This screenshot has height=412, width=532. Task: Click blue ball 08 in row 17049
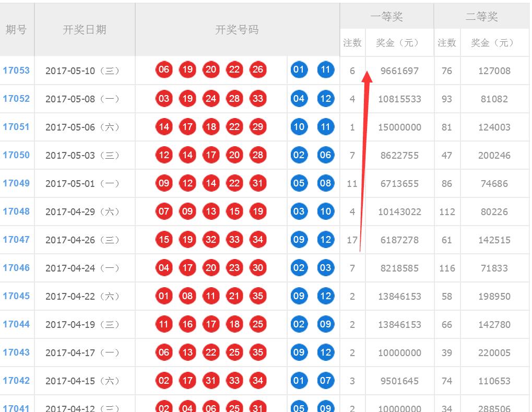tap(326, 183)
